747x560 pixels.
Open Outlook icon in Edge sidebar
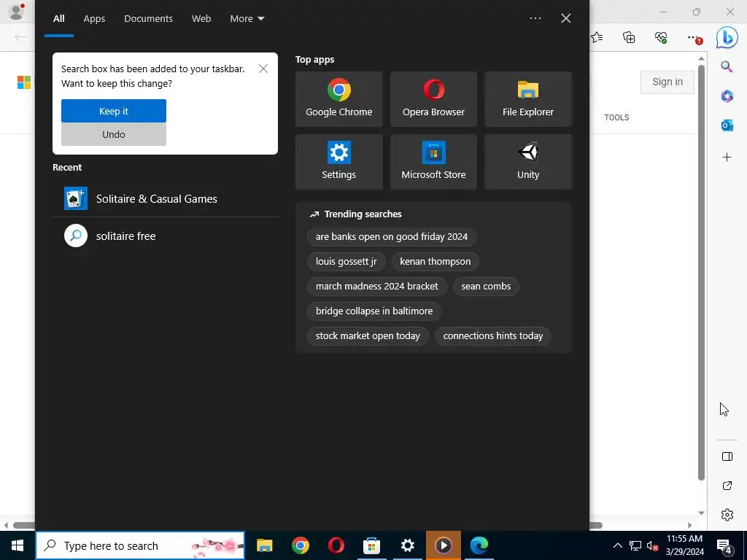pyautogui.click(x=727, y=125)
